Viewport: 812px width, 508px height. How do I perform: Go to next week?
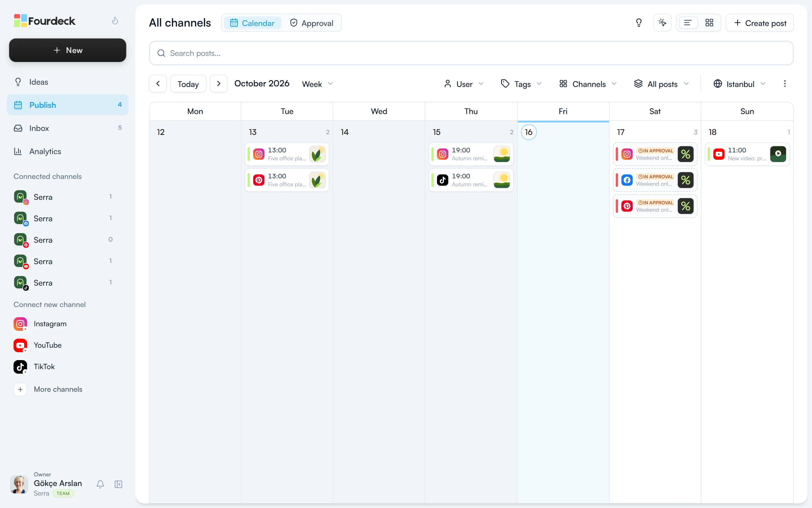coord(219,84)
